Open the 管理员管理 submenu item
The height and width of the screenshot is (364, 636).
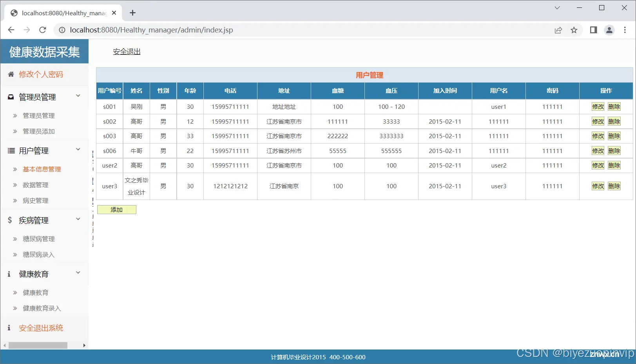pos(39,116)
